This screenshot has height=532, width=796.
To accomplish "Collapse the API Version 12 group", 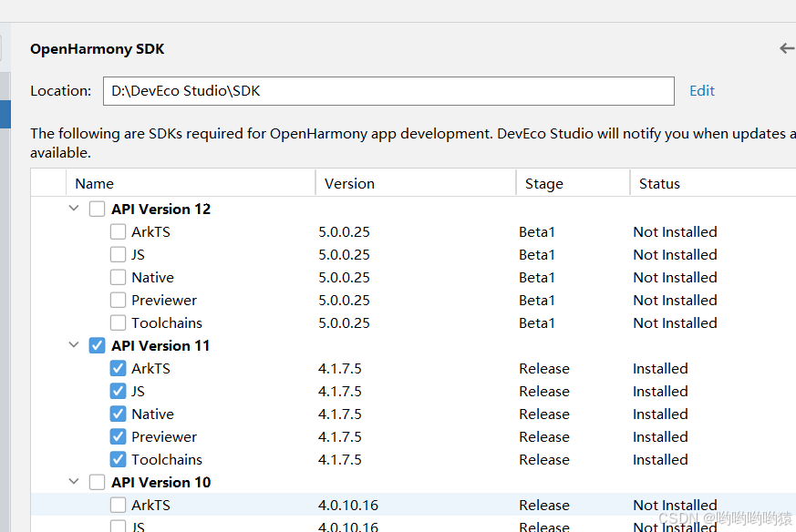I will (x=74, y=210).
